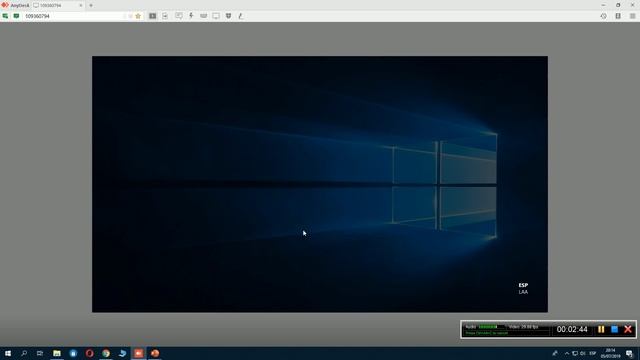This screenshot has width=640, height=360.
Task: Open the blue arrow app right of Chrome
Action: tap(122, 353)
